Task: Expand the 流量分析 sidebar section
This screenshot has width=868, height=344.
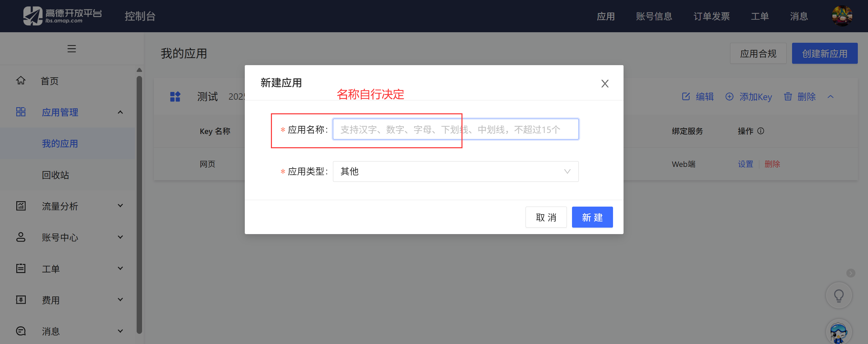Action: [x=120, y=206]
